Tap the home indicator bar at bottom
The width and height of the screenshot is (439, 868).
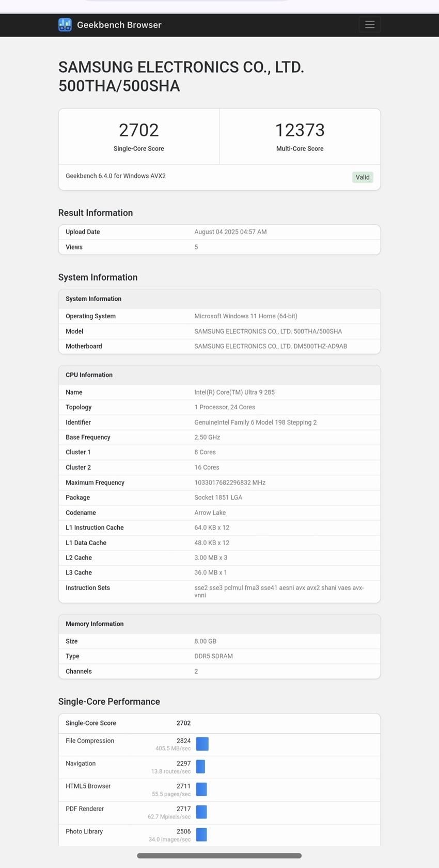point(219,856)
